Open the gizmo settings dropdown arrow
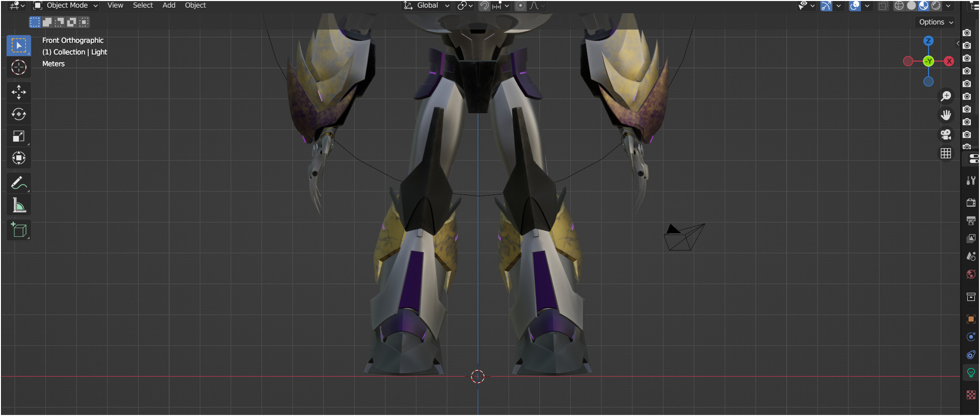 [x=838, y=6]
